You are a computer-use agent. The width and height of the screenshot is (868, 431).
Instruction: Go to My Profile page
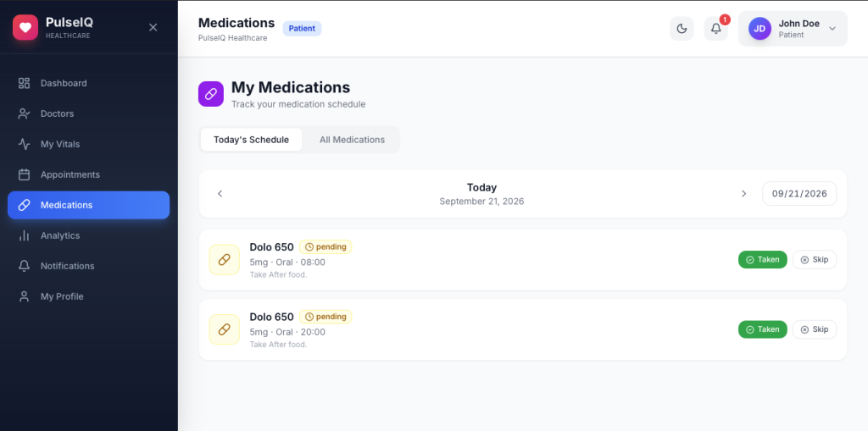pos(88,296)
